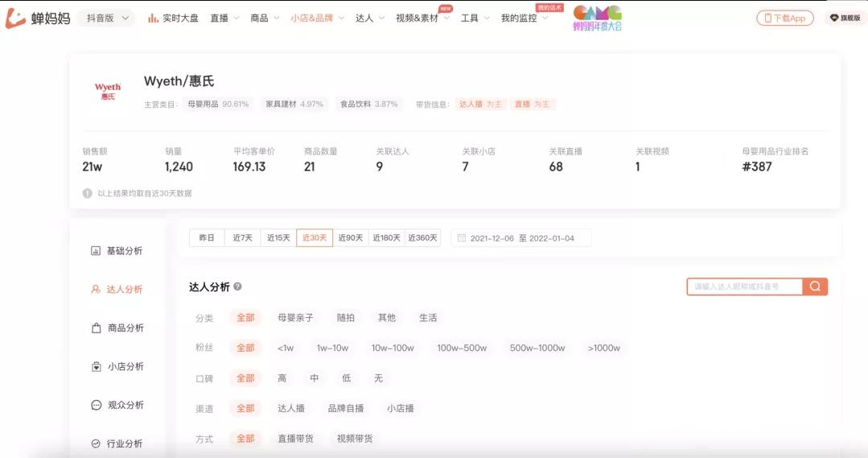Open the 2021-12-06 至 2022-01-04 date picker
This screenshot has height=458, width=868.
pyautogui.click(x=521, y=238)
